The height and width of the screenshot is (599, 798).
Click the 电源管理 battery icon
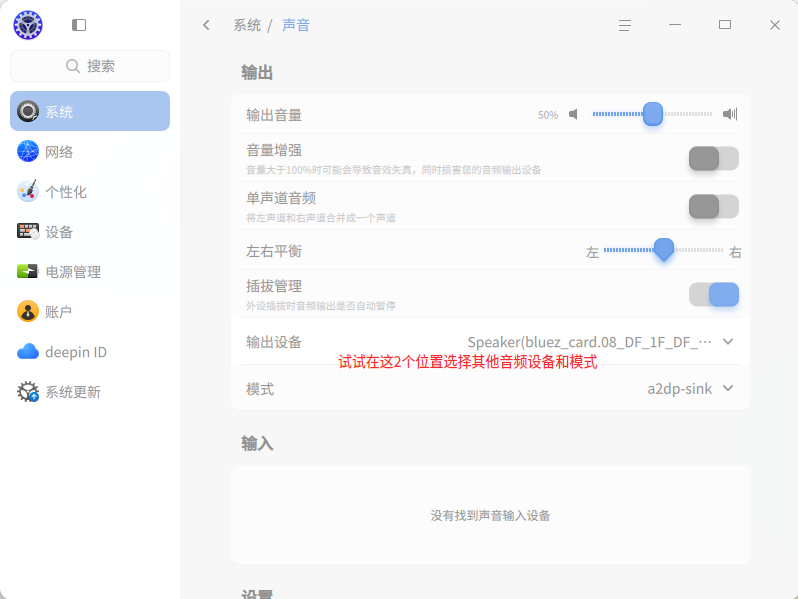[28, 271]
